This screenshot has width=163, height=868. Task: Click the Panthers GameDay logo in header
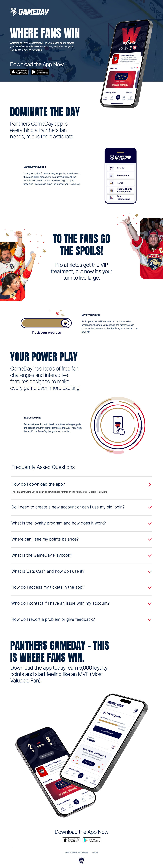(x=29, y=12)
